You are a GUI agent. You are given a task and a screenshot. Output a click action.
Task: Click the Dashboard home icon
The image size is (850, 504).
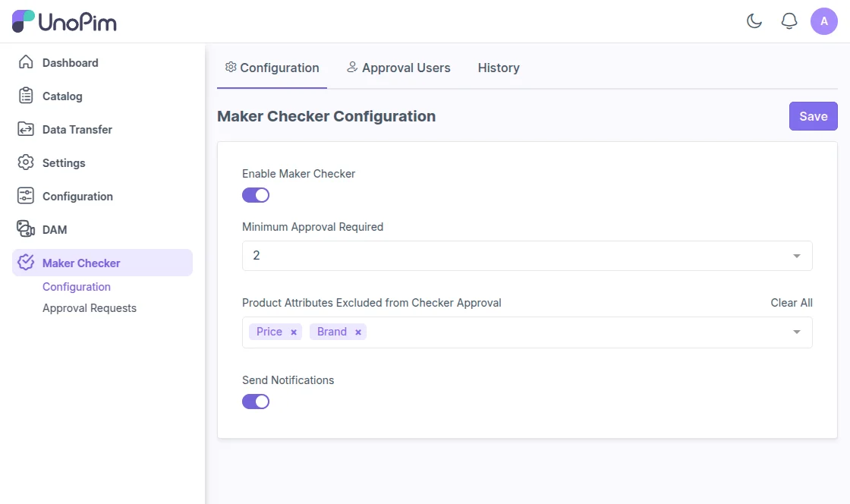pyautogui.click(x=26, y=62)
